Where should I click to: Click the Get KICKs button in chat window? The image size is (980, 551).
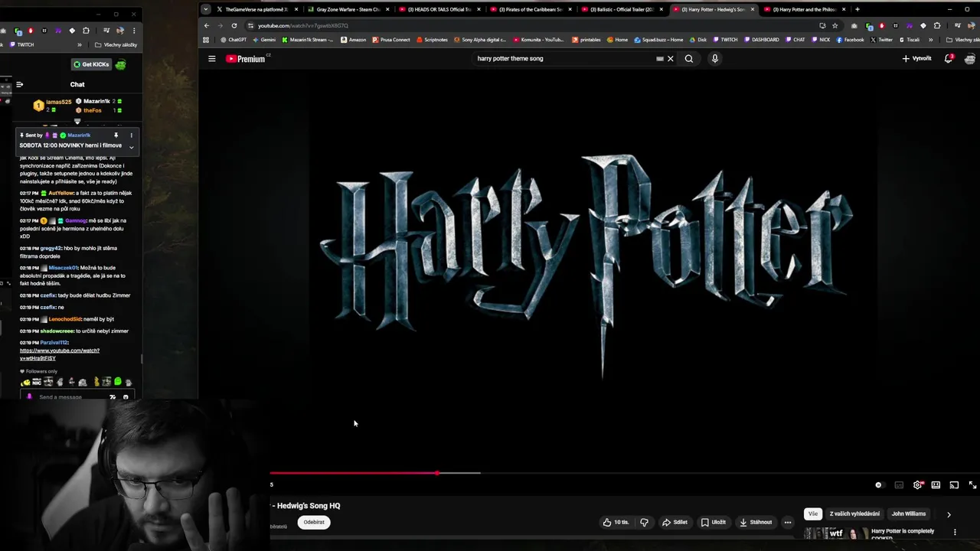tap(92, 64)
